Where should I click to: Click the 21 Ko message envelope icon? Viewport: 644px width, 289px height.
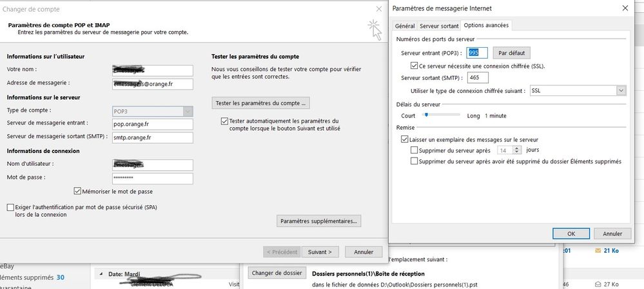(x=598, y=250)
